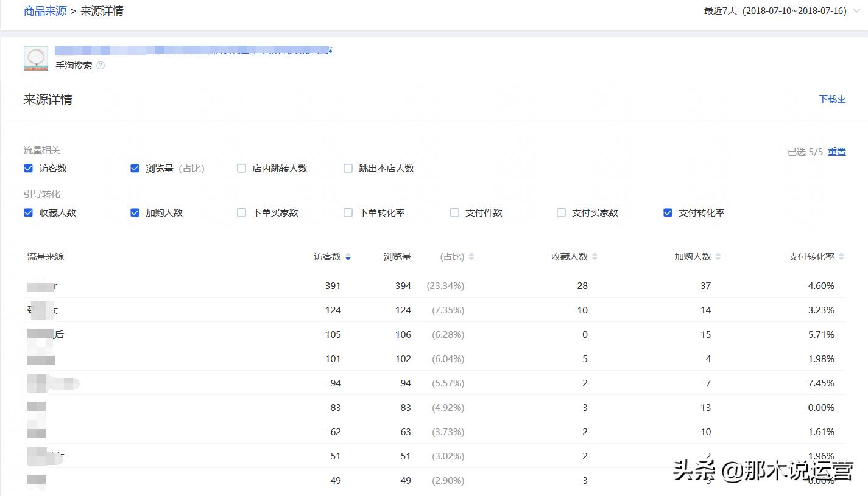Click the 流量来源 column header
This screenshot has height=496, width=868.
point(46,257)
